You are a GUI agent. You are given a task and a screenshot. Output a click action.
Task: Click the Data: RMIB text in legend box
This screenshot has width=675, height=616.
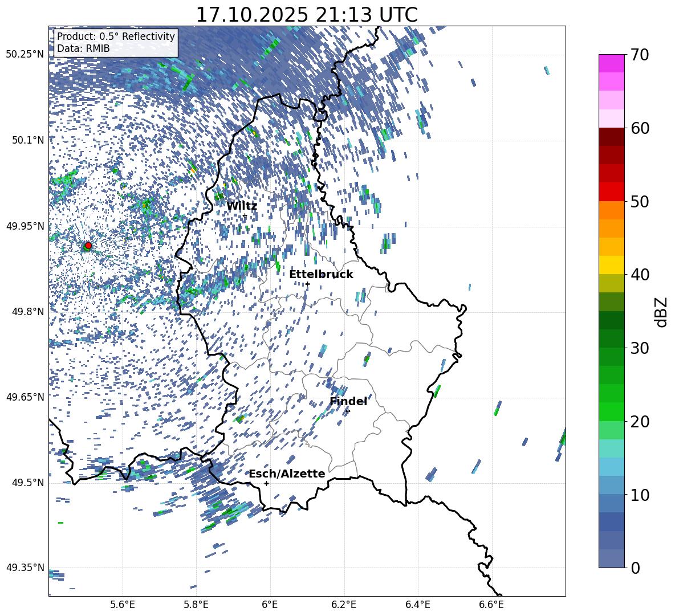click(x=83, y=48)
